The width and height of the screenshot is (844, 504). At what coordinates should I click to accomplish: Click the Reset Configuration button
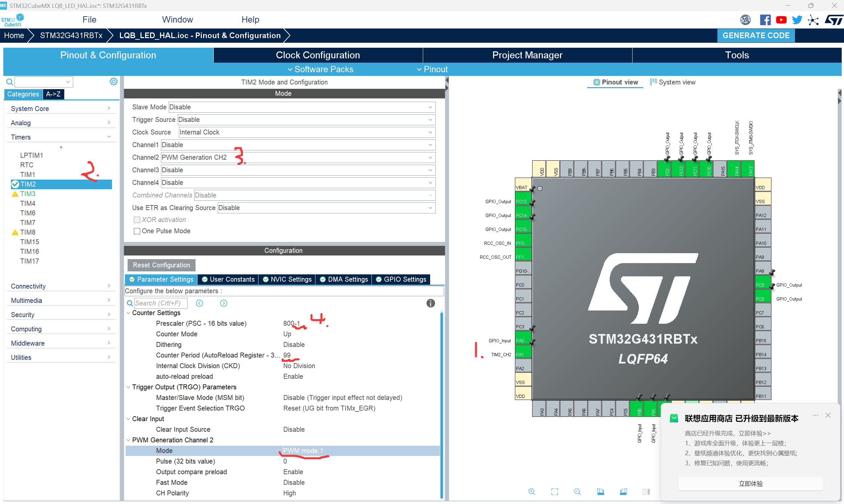pos(161,265)
